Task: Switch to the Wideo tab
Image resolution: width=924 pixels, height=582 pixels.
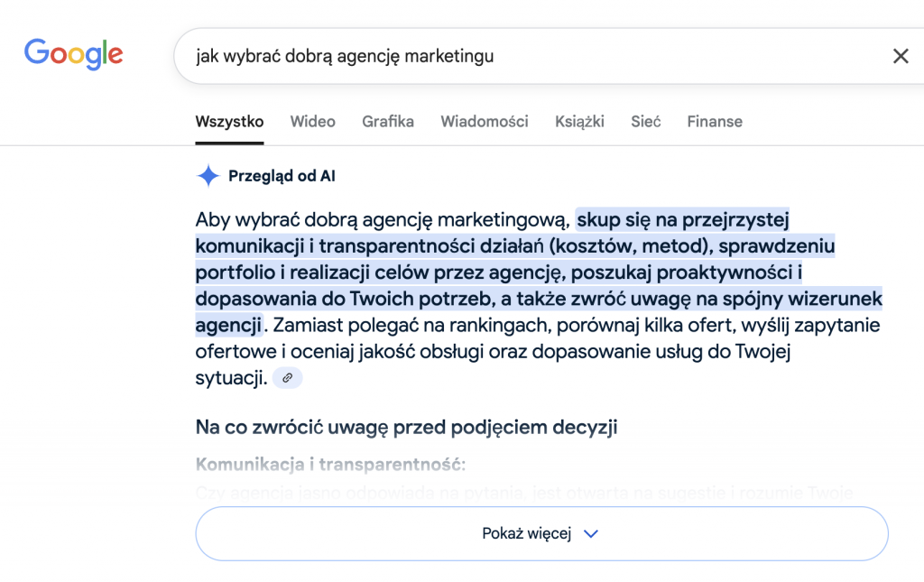Action: (x=312, y=121)
